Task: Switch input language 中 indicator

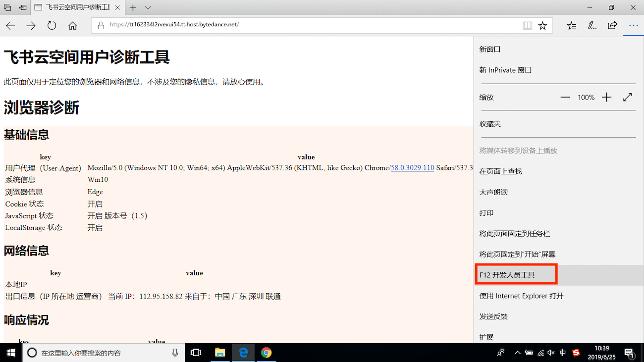Action: (563, 353)
